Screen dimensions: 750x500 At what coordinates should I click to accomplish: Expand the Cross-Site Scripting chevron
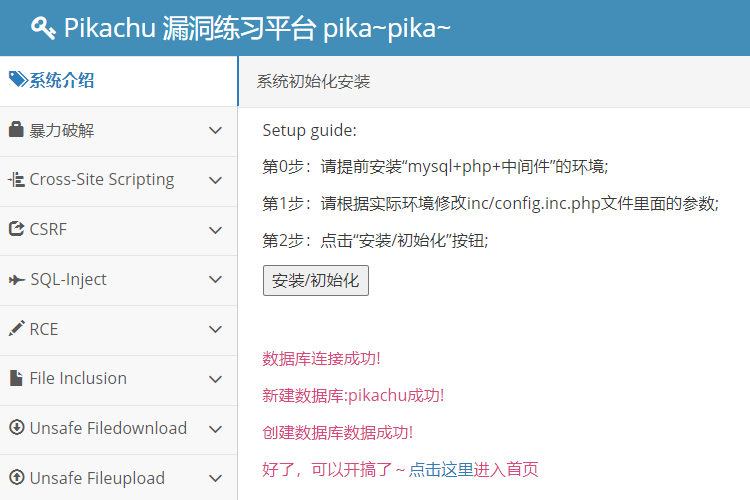point(216,180)
